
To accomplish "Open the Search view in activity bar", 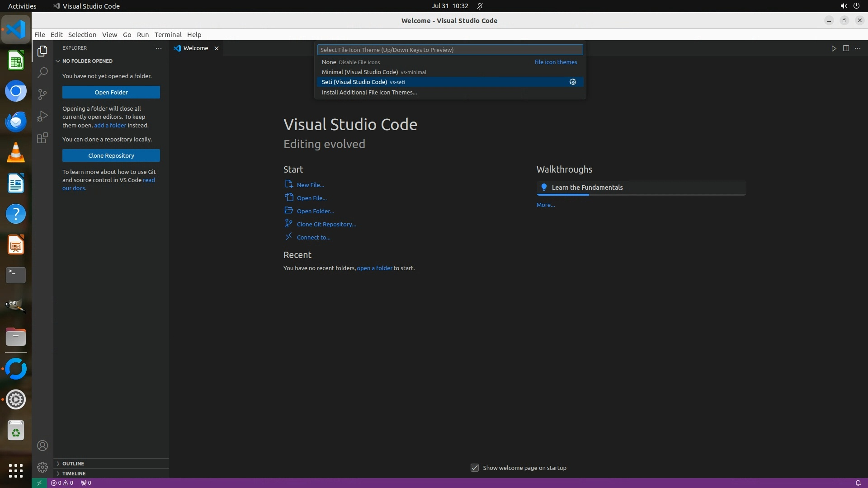I will (42, 72).
